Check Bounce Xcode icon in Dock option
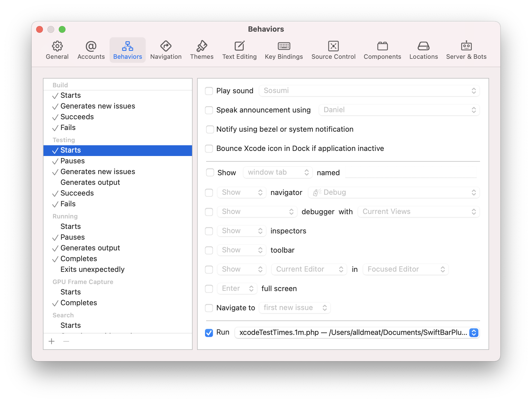 [209, 149]
